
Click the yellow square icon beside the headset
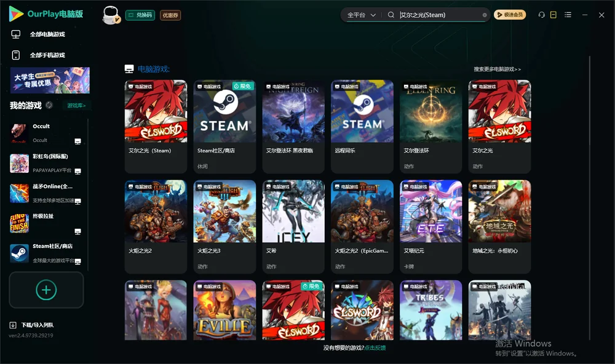pos(553,15)
